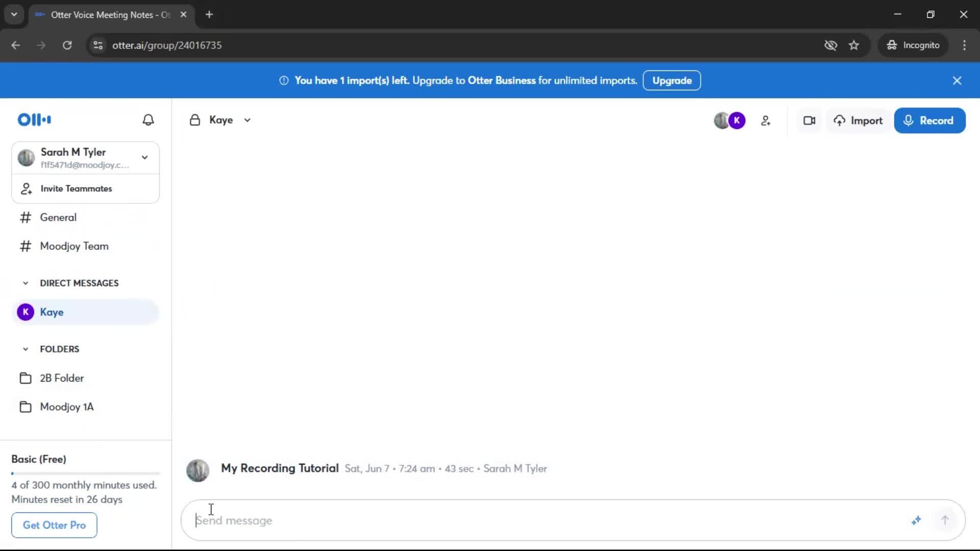980x551 pixels.
Task: Open a new browser tab
Action: (x=209, y=15)
